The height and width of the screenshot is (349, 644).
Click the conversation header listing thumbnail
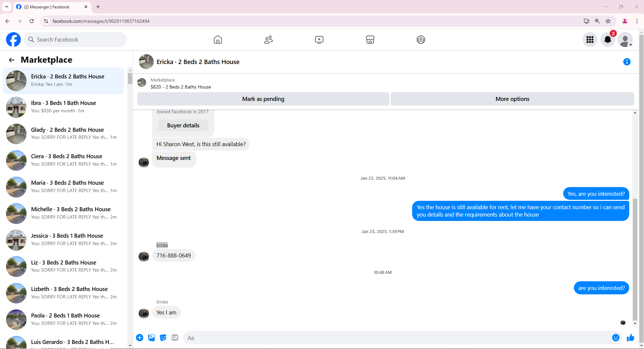pyautogui.click(x=146, y=62)
